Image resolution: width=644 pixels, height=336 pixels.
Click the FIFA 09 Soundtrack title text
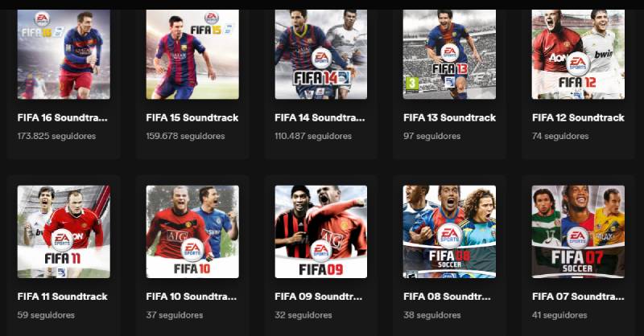[x=318, y=297]
